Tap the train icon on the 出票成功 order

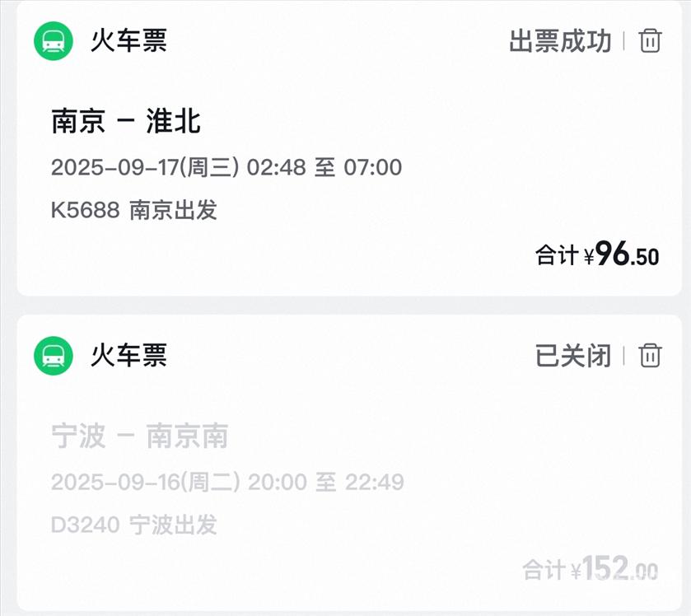coord(54,40)
